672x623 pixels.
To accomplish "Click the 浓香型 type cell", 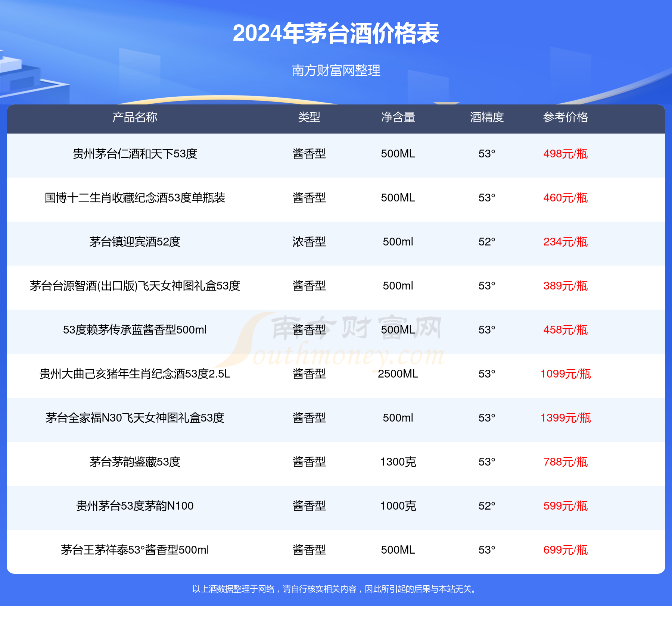I will [309, 242].
